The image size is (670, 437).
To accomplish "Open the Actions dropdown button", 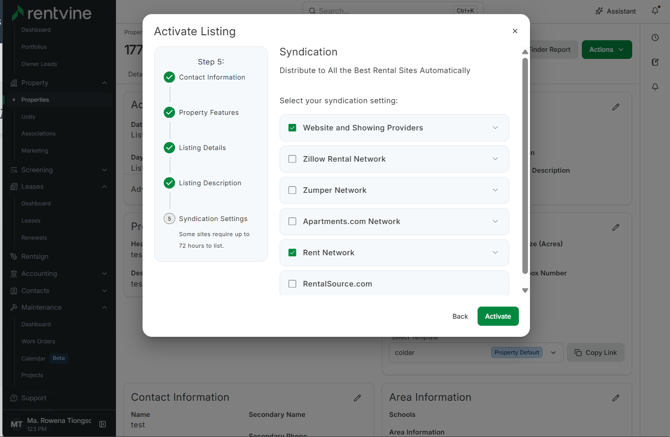I will coord(607,50).
